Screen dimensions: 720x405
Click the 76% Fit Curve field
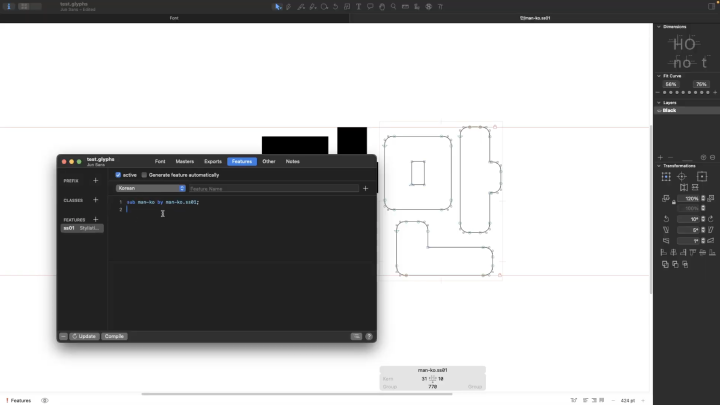701,84
